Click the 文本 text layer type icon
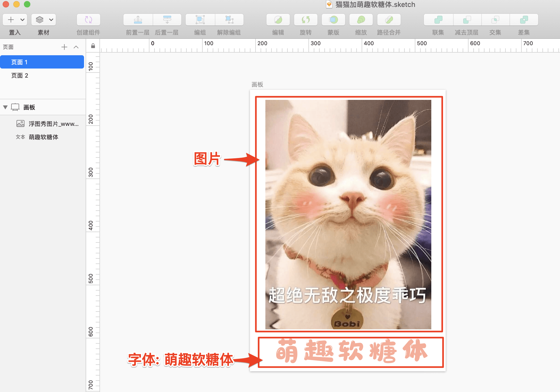This screenshot has height=392, width=560. (20, 137)
